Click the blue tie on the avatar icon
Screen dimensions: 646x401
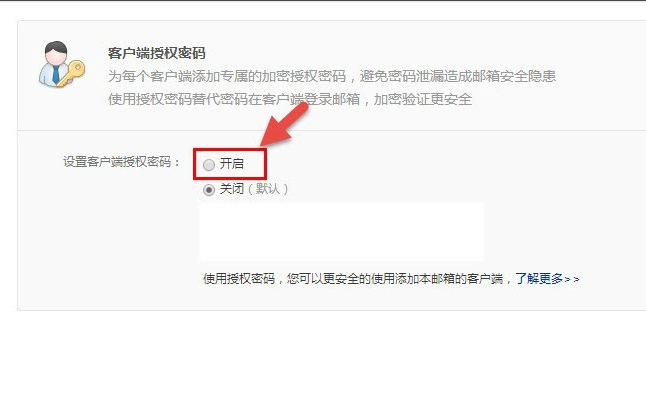[55, 75]
